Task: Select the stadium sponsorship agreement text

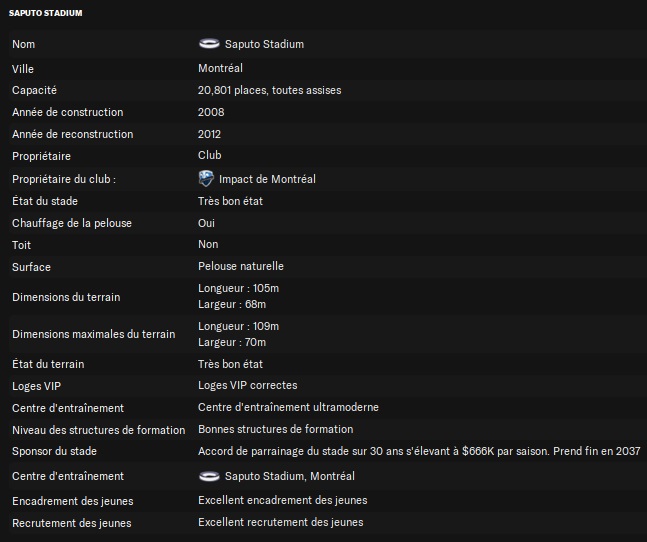Action: [419, 451]
